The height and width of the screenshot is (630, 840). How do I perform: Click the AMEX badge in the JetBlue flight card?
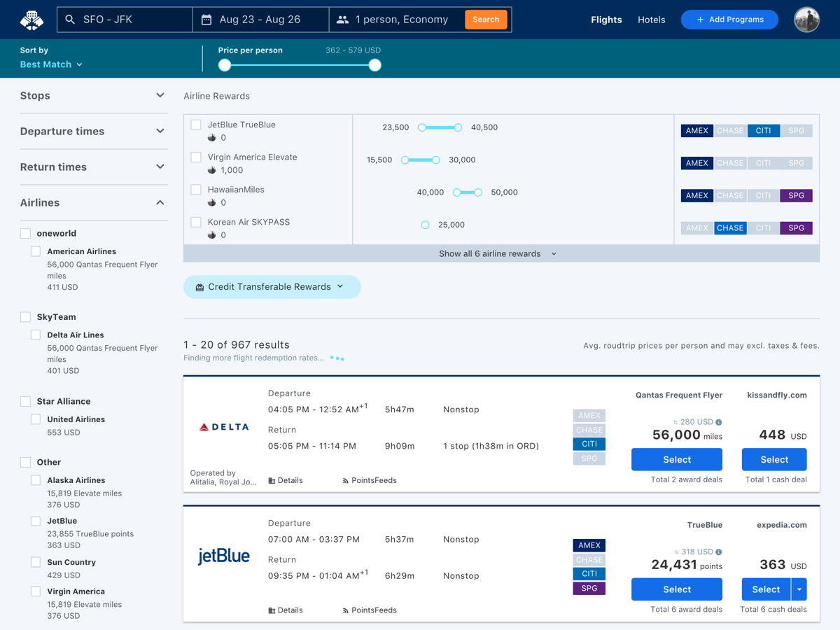[x=589, y=545]
